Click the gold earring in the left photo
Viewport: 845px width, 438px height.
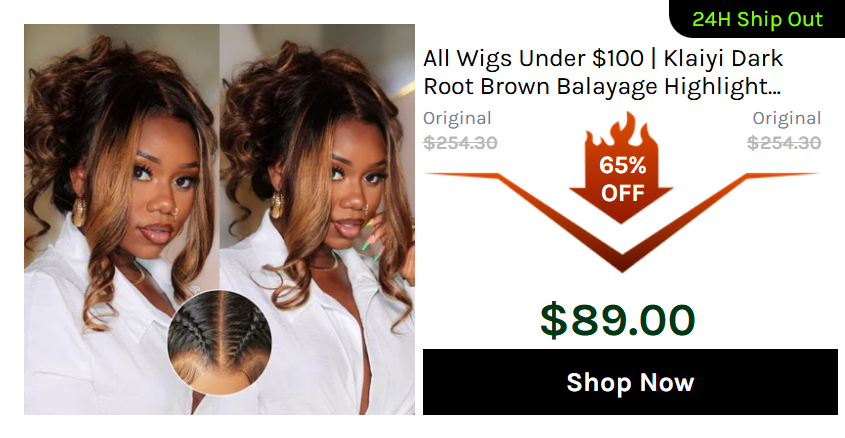pyautogui.click(x=79, y=211)
